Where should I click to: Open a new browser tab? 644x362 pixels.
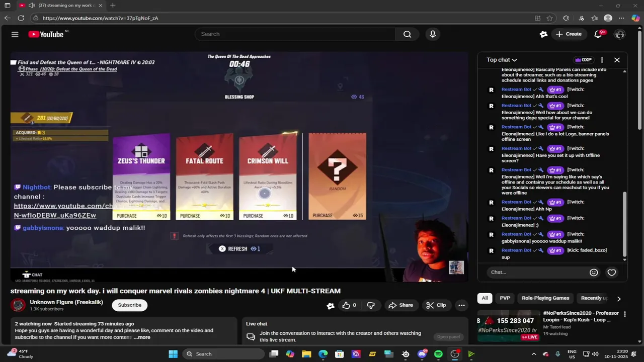click(113, 6)
